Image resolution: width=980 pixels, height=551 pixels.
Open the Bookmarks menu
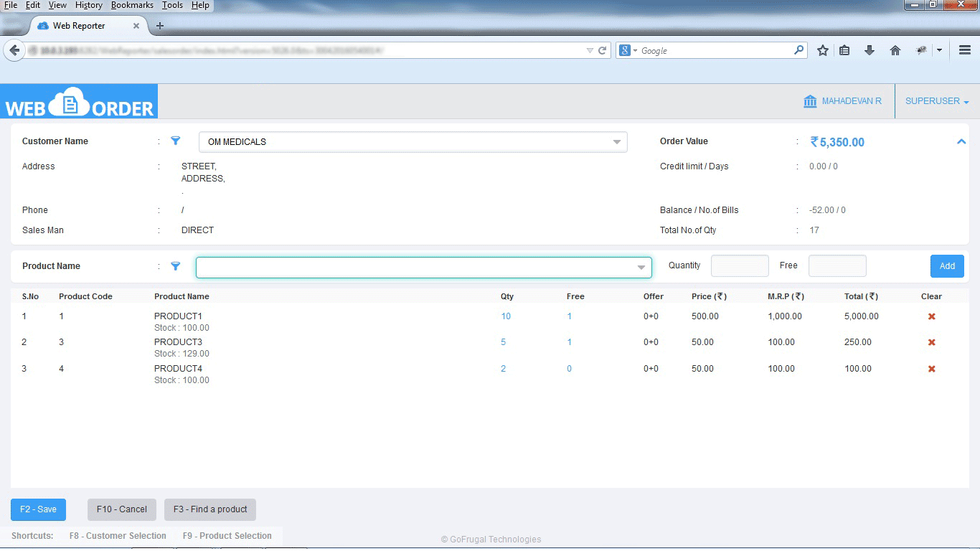coord(132,5)
